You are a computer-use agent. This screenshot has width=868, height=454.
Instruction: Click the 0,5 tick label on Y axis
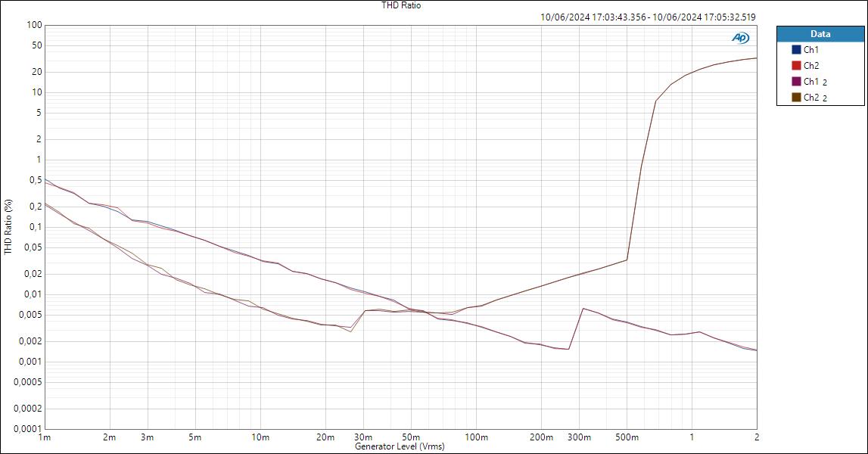pos(36,181)
